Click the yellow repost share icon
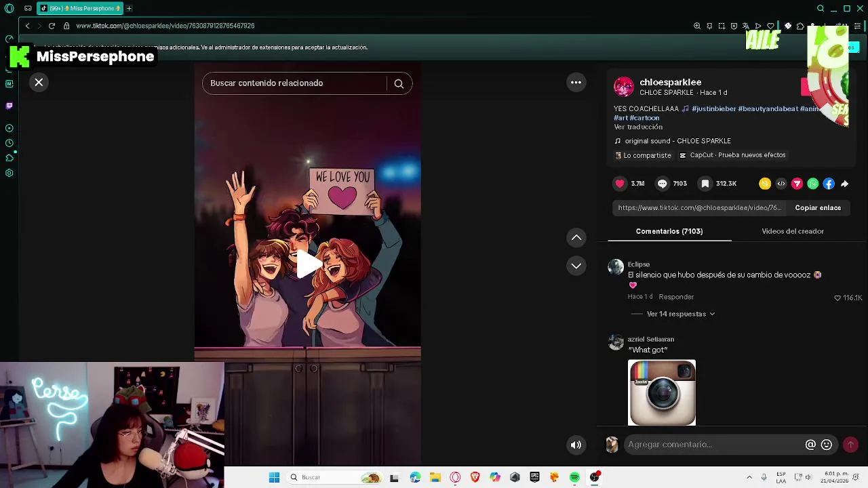The image size is (868, 488). pyautogui.click(x=765, y=184)
